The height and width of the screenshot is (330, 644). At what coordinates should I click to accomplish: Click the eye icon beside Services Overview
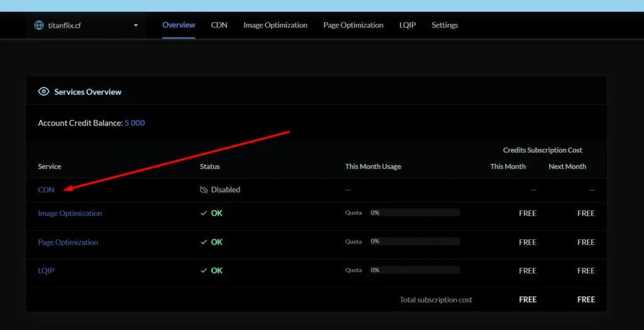43,92
